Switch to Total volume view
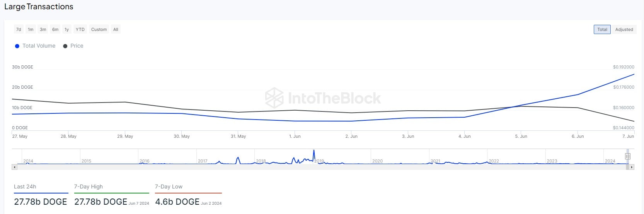 [602, 29]
